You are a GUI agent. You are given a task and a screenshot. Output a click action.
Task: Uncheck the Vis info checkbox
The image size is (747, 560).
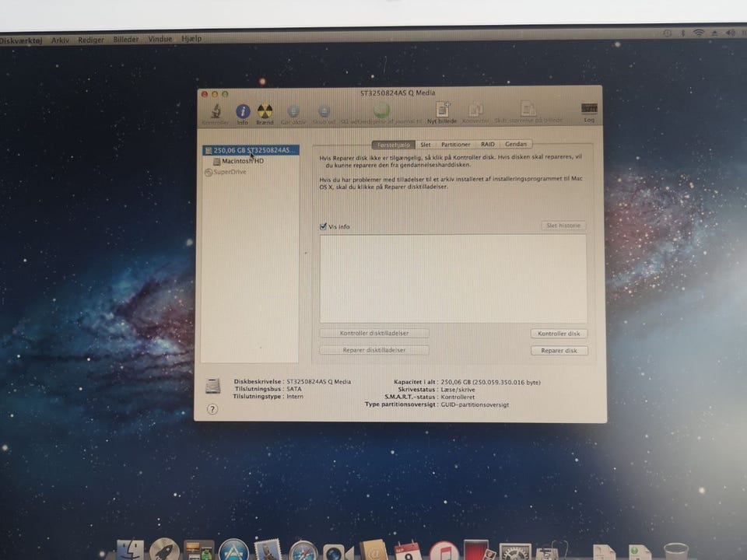[323, 226]
